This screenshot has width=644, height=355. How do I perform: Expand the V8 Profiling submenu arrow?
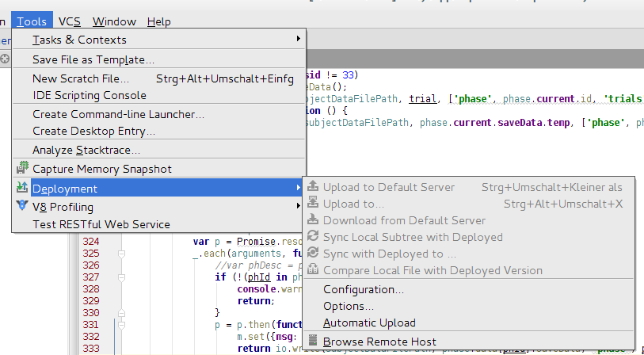298,207
